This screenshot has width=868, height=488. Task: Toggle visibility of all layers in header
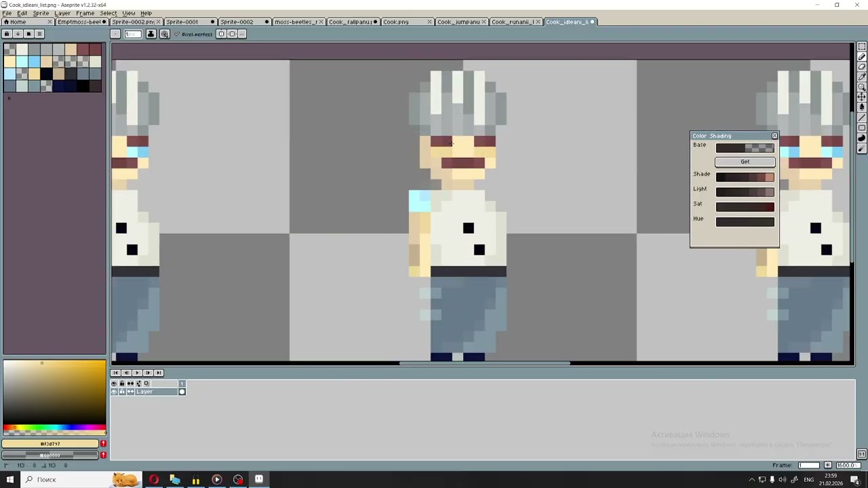tap(114, 384)
